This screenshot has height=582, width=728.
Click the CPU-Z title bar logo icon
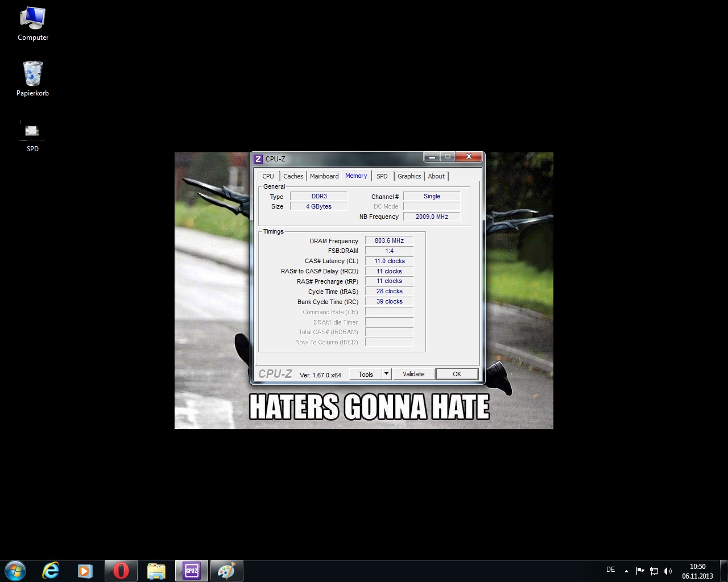point(258,159)
